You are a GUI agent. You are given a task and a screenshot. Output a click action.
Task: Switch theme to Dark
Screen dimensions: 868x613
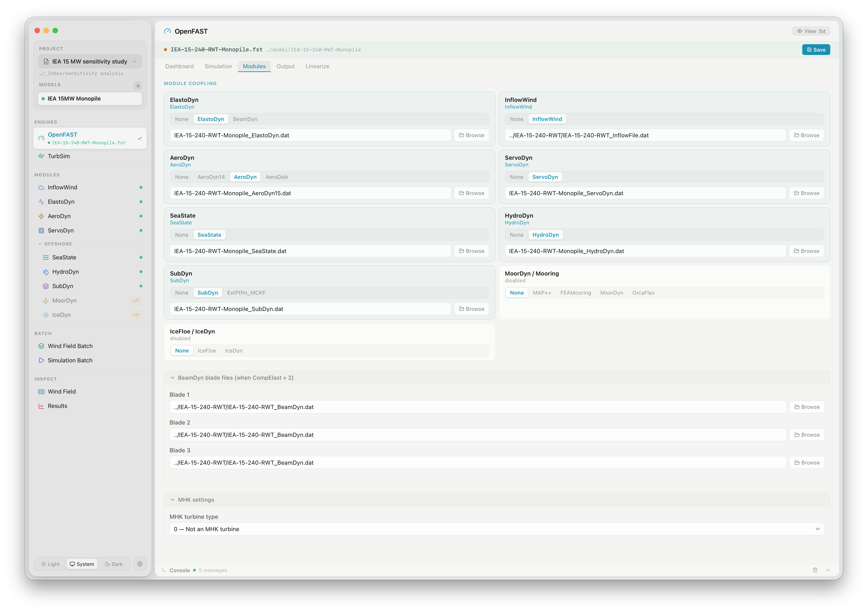(114, 564)
